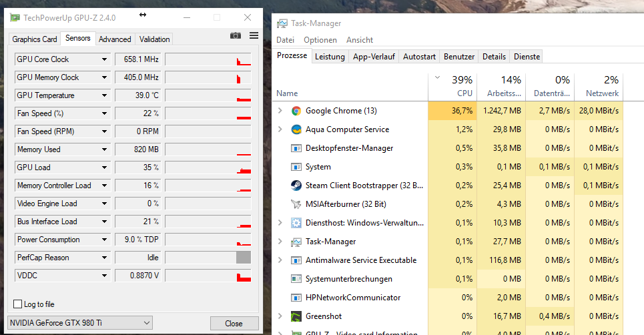Open the GPU-Z hamburger menu icon

click(x=254, y=35)
